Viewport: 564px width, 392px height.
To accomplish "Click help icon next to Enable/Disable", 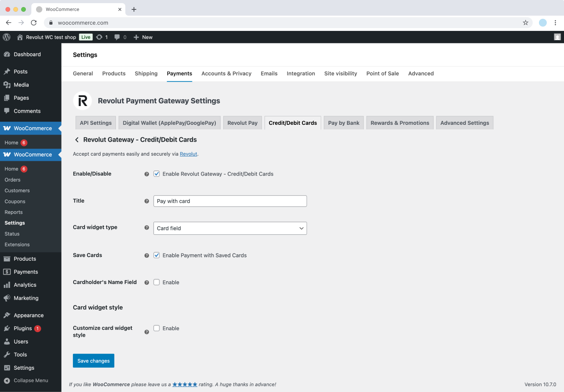I will tap(146, 174).
